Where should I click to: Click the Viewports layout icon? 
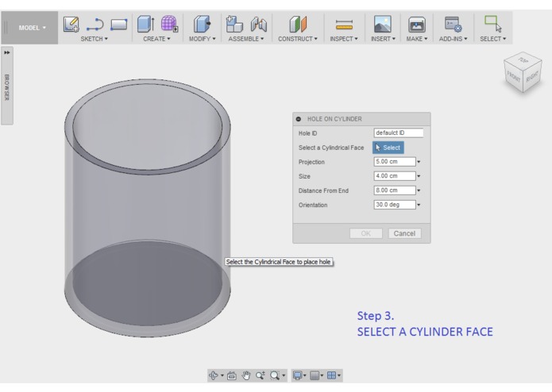(x=332, y=375)
